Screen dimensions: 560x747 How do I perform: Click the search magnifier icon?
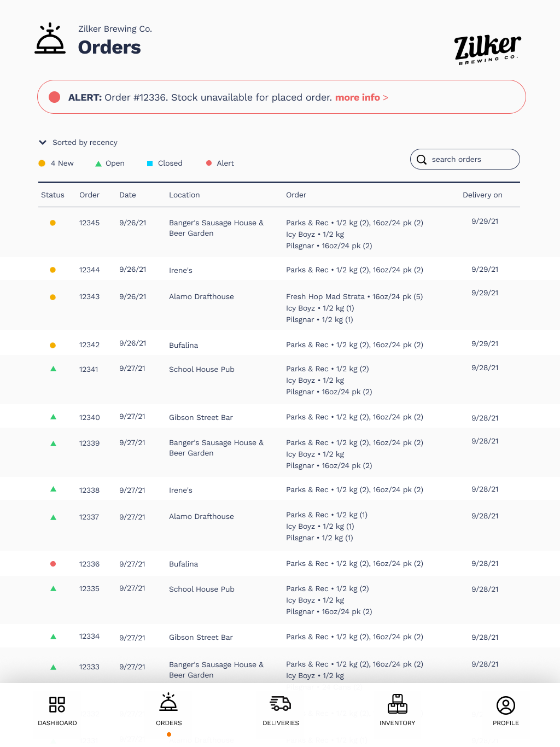point(422,160)
